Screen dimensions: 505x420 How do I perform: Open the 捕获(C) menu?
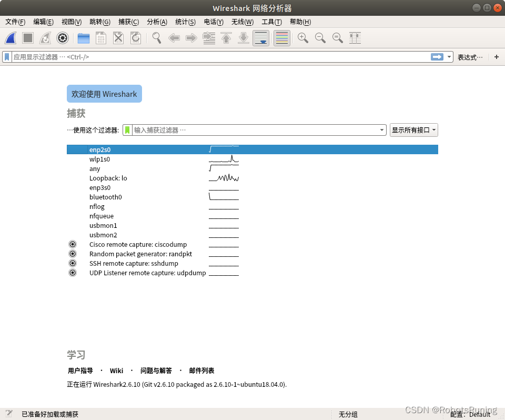click(128, 22)
